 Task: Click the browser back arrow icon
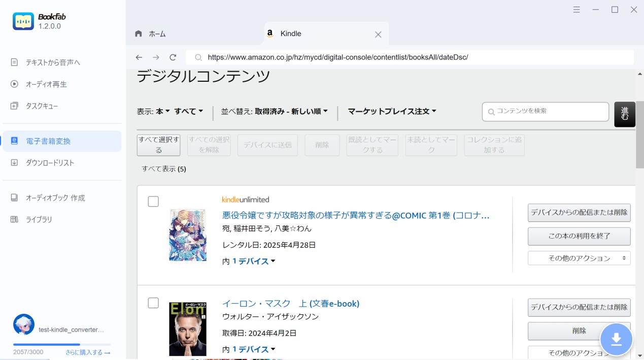pos(139,57)
